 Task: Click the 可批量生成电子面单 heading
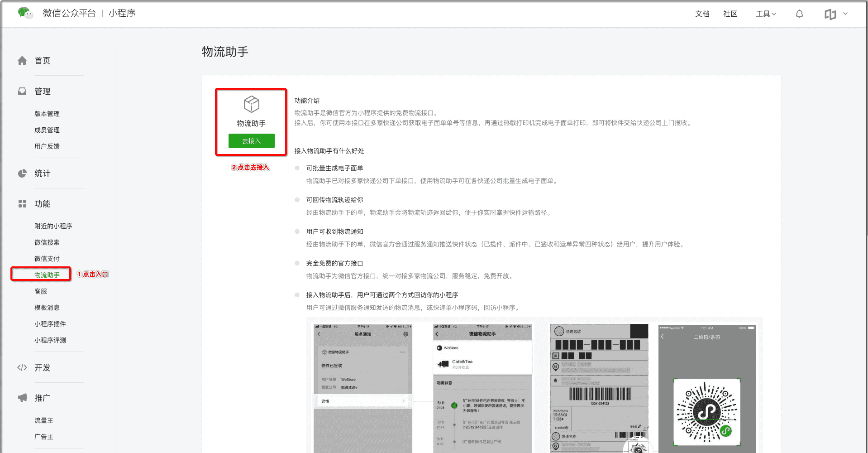(334, 168)
